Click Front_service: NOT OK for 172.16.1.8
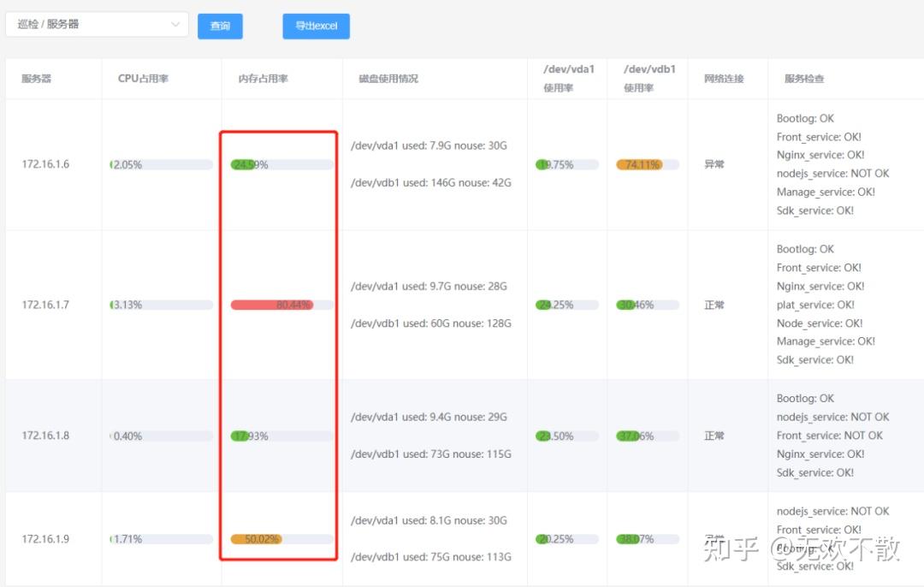Viewport: 924px width, 587px height. [830, 436]
